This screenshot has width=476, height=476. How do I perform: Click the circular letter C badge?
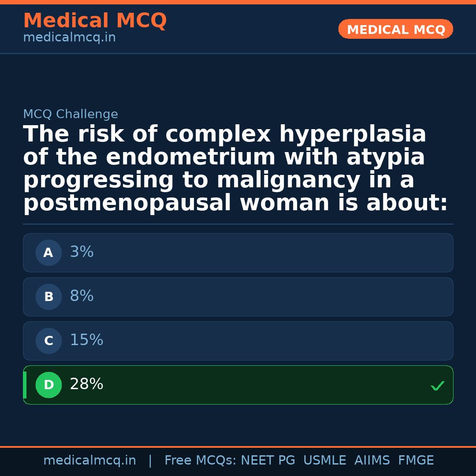click(48, 341)
